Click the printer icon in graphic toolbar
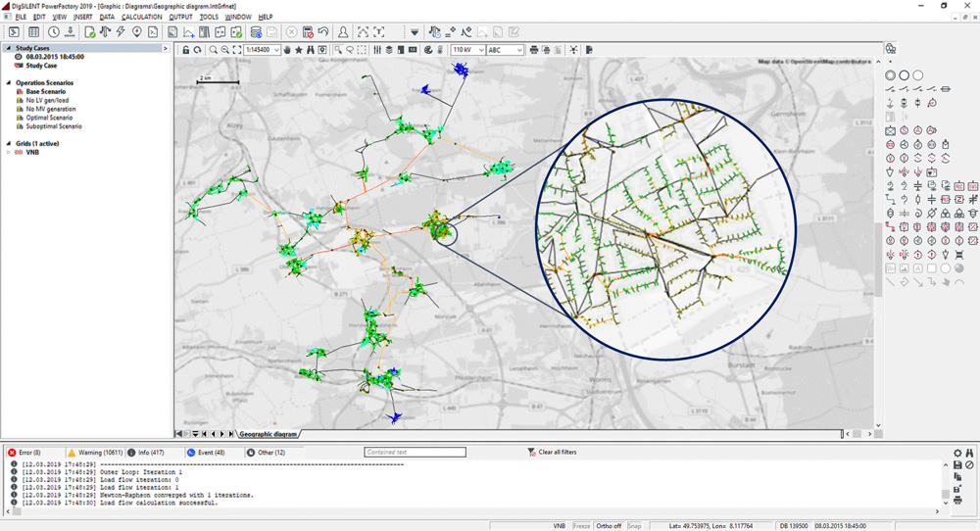The width and height of the screenshot is (980, 531). [534, 50]
